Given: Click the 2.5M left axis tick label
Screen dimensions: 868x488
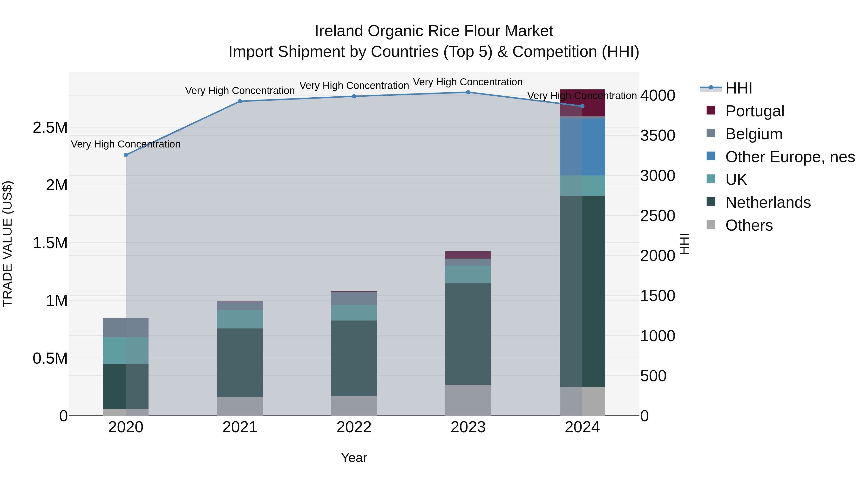Looking at the screenshot, I should [x=50, y=128].
